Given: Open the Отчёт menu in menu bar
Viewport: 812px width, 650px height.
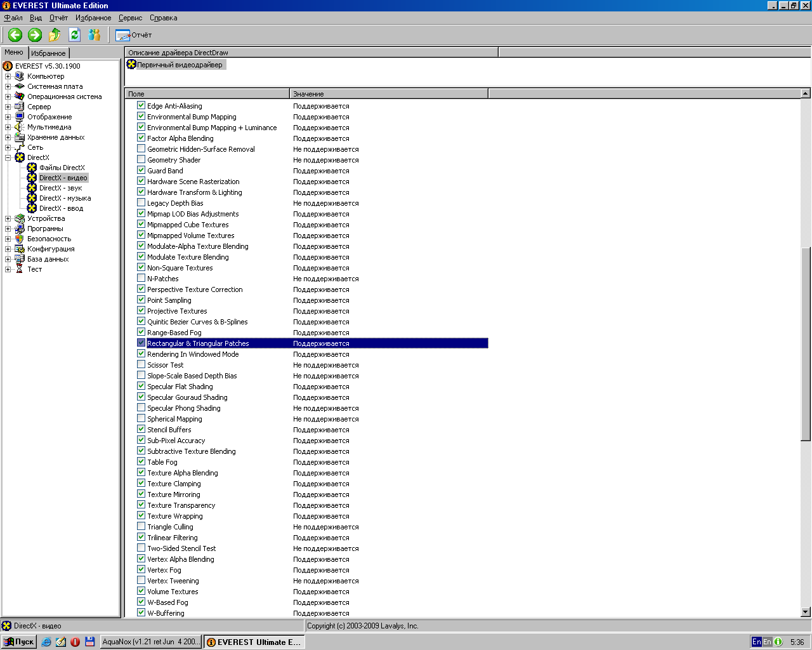Looking at the screenshot, I should [58, 18].
